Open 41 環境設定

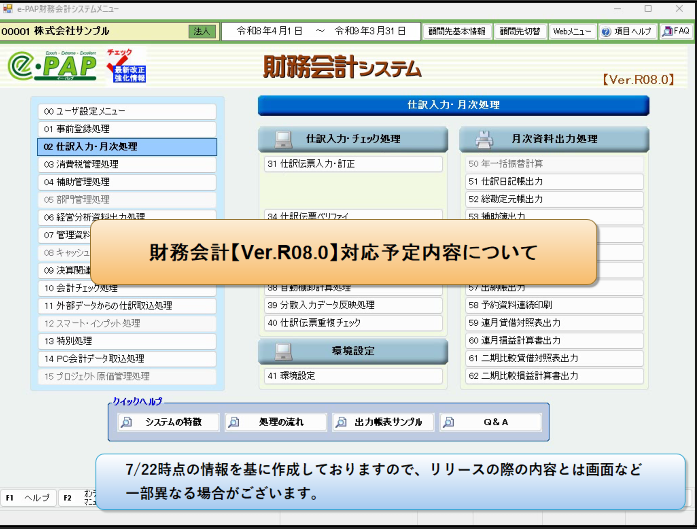353,376
